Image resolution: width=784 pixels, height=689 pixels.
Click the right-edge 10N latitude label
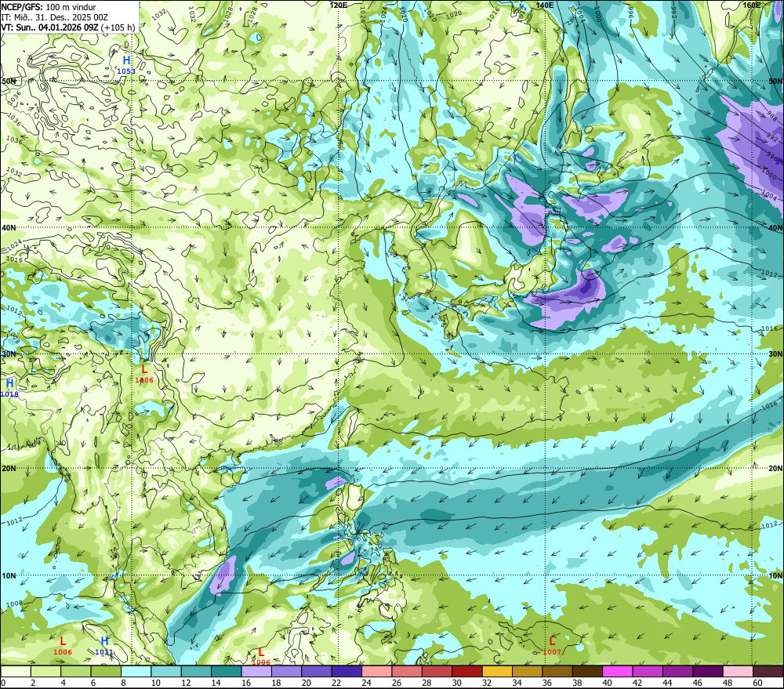pyautogui.click(x=775, y=576)
